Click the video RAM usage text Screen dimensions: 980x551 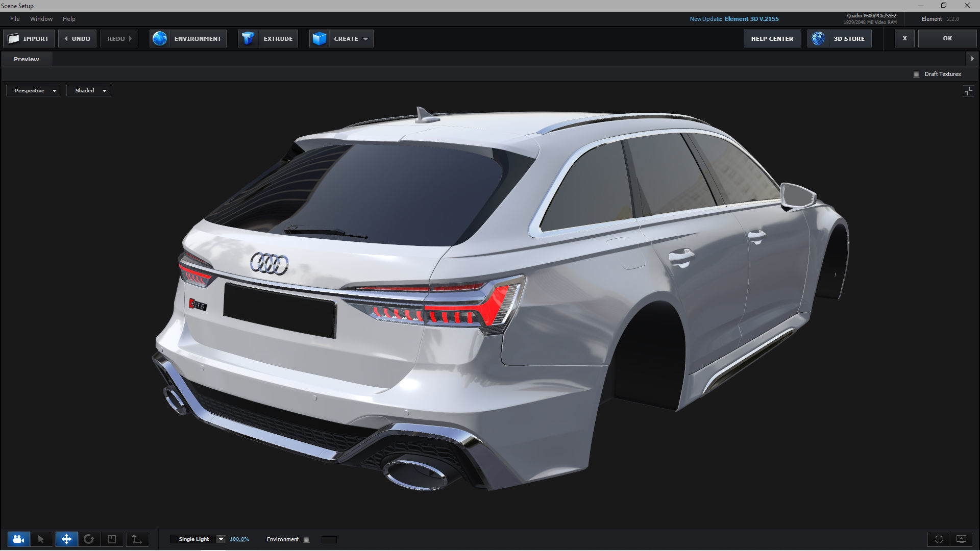pyautogui.click(x=870, y=22)
